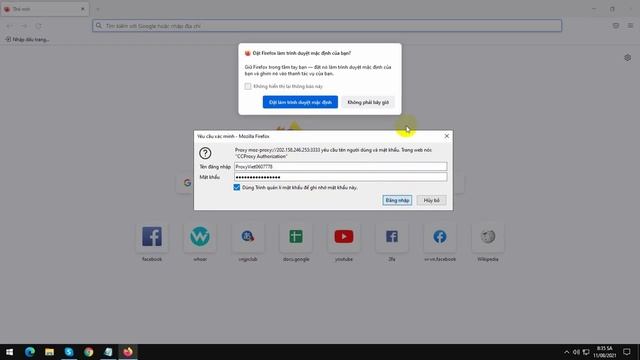Image resolution: width=640 pixels, height=360 pixels.
Task: Go forward with the forward arrow
Action: (24, 26)
